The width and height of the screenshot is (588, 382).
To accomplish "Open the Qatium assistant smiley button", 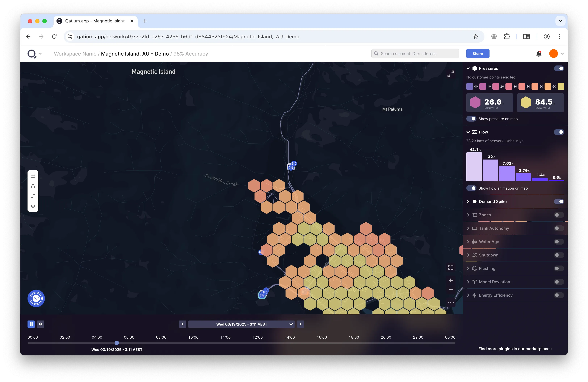I will 36,298.
